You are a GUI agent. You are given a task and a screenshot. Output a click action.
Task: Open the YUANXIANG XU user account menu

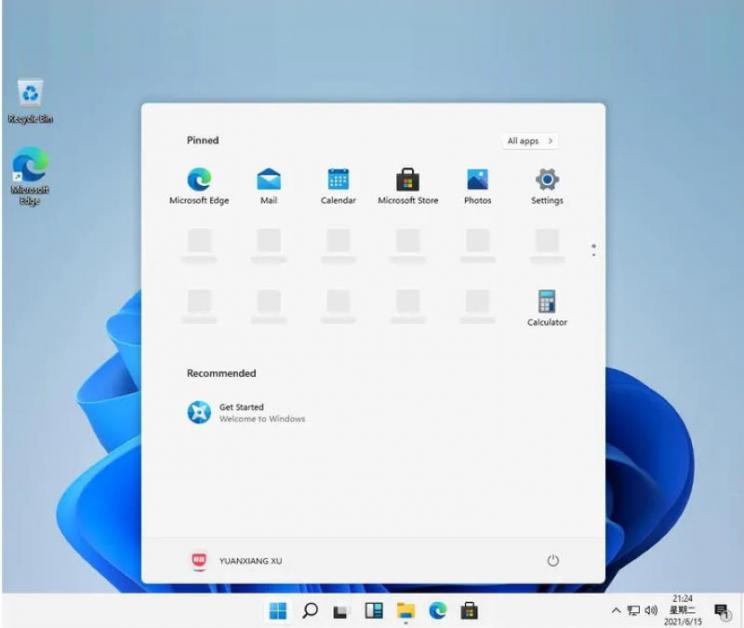236,561
